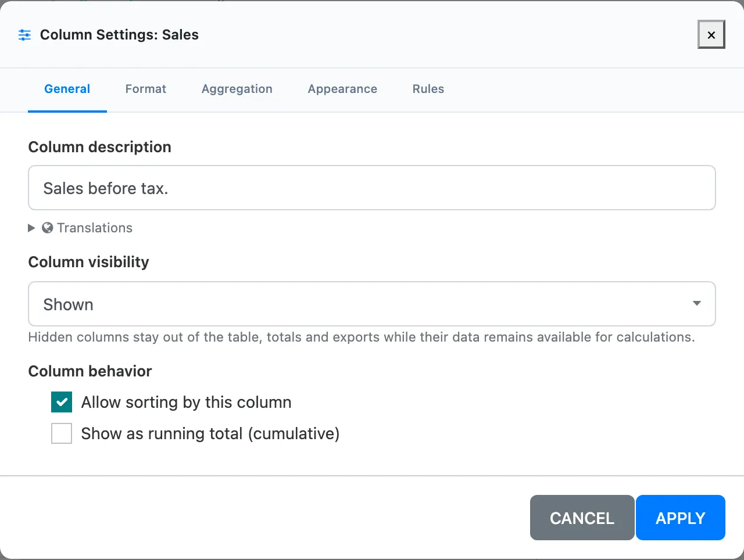Screen dimensions: 744x560
Task: Disable Allow sorting by this column
Action: (x=62, y=402)
